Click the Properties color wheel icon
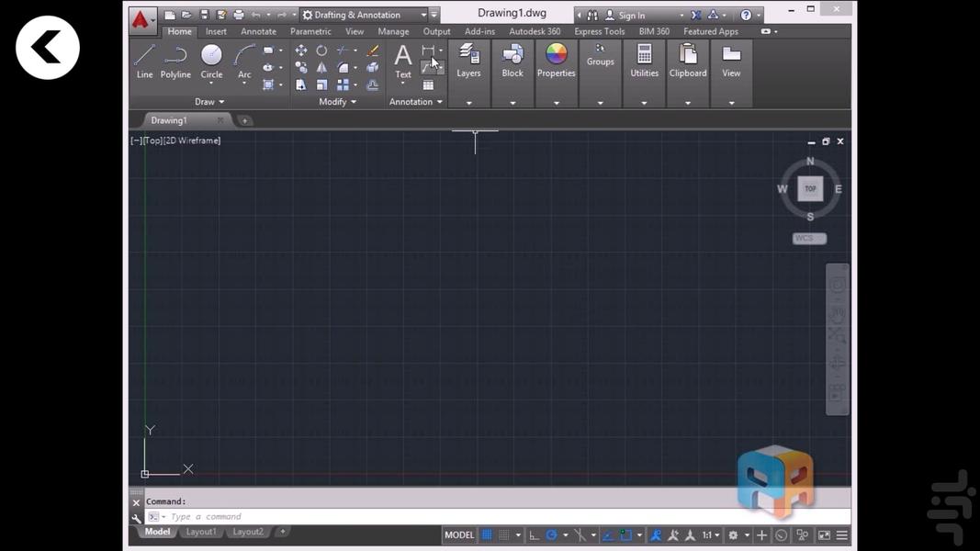Viewport: 980px width, 551px height. (556, 61)
